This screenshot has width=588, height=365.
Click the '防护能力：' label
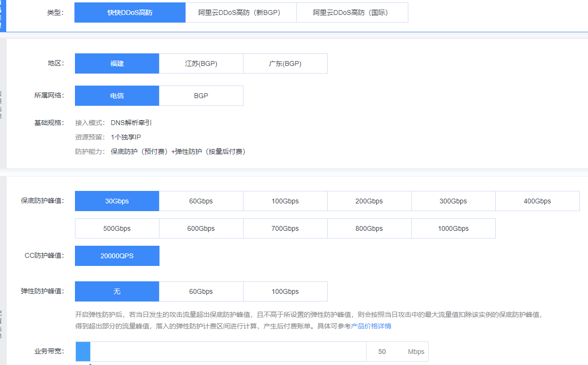90,151
